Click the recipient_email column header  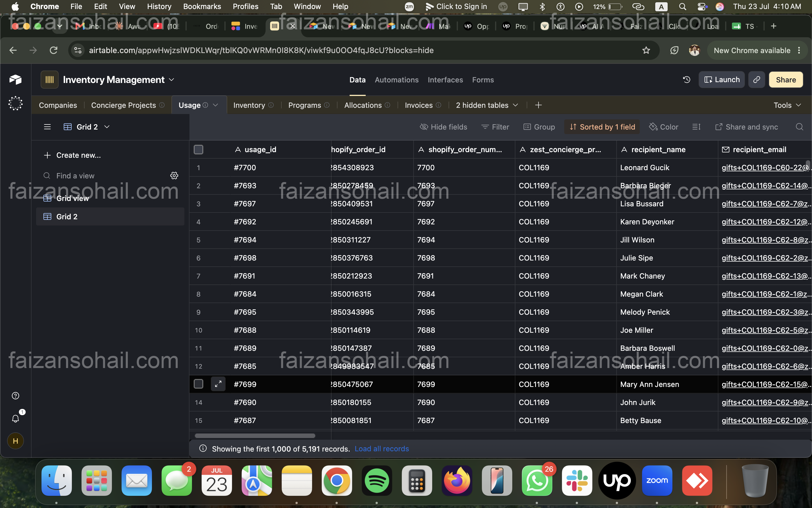point(765,150)
